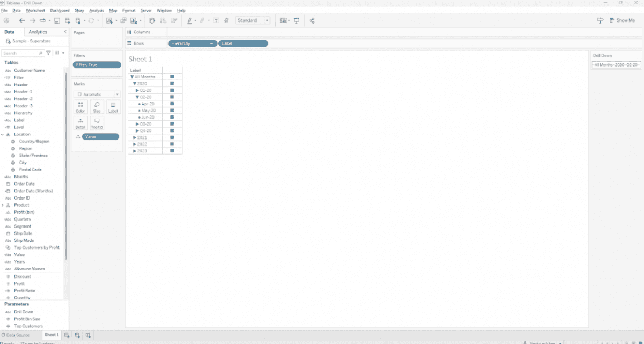644x344 pixels.
Task: Click the New Dashboard icon
Action: pos(78,335)
